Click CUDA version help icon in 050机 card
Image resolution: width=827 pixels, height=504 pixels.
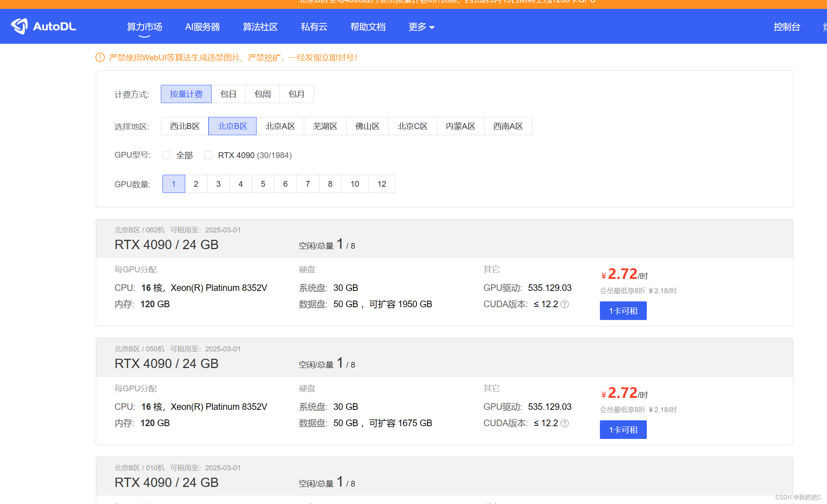tap(565, 423)
